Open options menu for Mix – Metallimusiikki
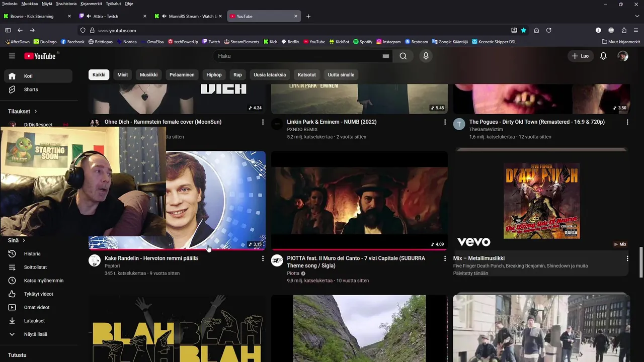 tap(627, 258)
